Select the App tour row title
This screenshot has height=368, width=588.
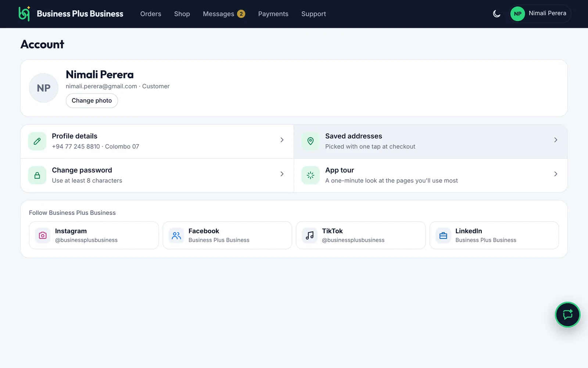tap(340, 170)
